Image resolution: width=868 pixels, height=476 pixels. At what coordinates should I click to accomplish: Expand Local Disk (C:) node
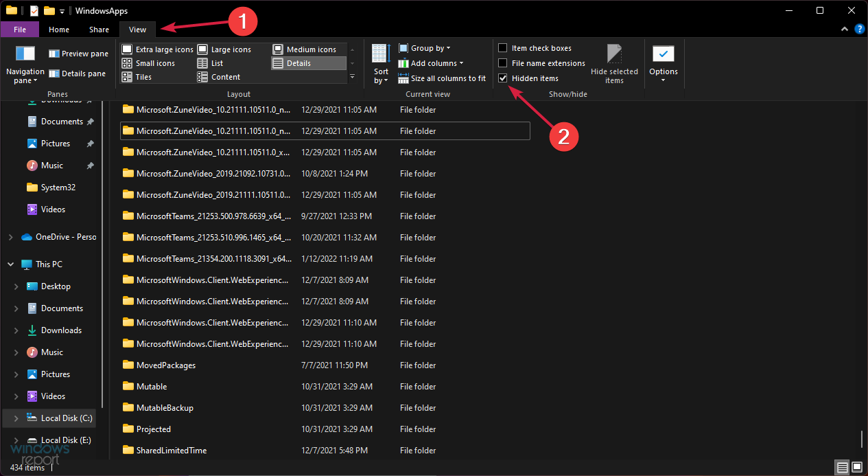(x=17, y=418)
